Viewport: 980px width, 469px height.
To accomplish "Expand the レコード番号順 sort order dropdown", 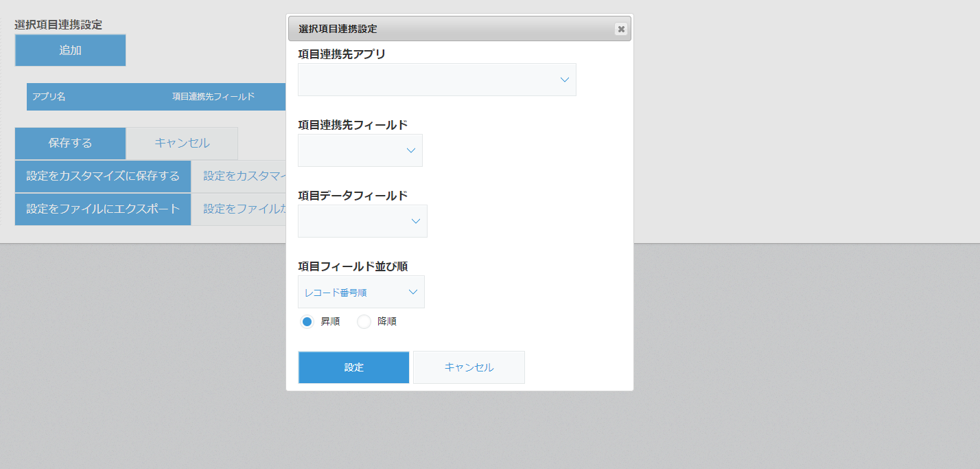I will click(361, 291).
